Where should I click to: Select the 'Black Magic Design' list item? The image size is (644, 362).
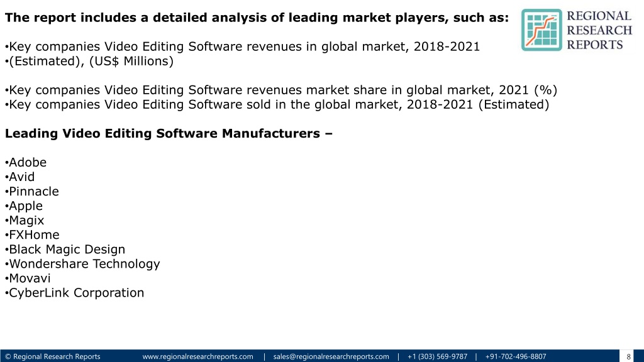[65, 249]
